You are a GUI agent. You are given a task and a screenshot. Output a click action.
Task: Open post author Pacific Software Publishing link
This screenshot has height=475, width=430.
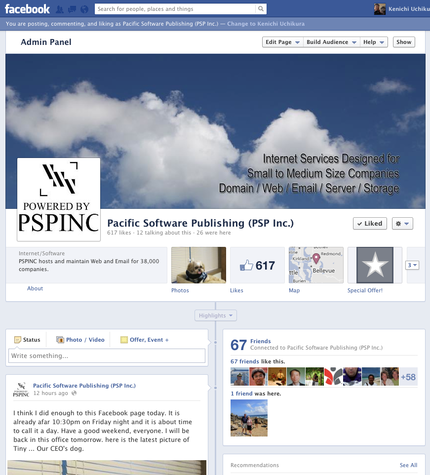pos(84,385)
